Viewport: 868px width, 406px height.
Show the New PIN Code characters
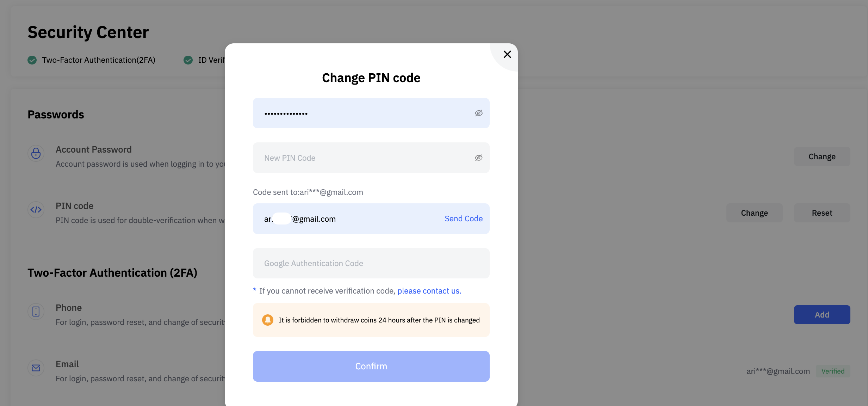pyautogui.click(x=478, y=158)
